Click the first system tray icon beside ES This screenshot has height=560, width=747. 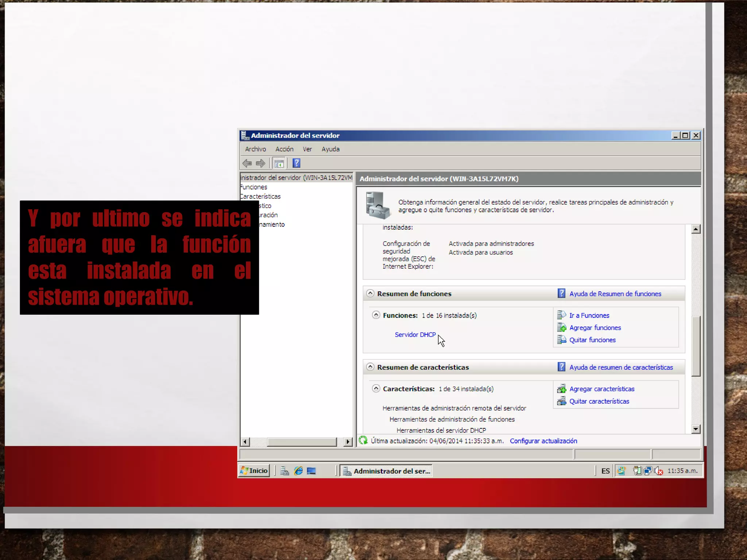pos(621,471)
